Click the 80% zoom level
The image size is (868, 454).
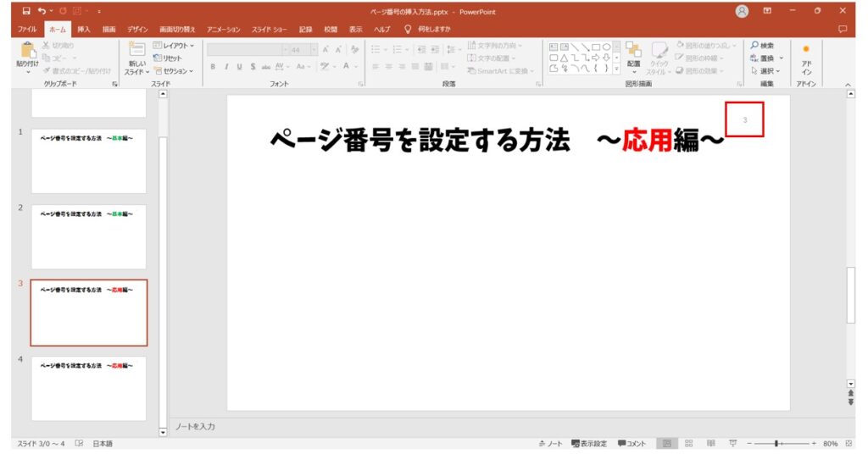click(830, 444)
